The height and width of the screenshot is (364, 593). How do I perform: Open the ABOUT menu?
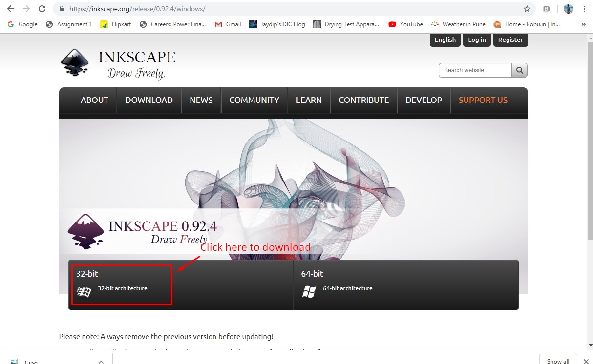click(x=94, y=100)
